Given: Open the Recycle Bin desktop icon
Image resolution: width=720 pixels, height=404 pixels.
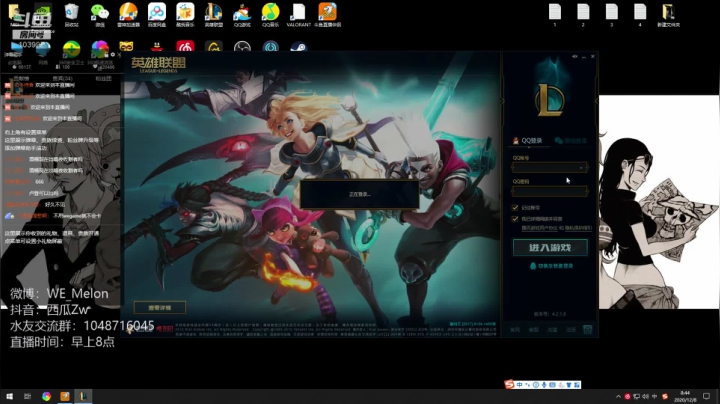Looking at the screenshot, I should pos(72,15).
